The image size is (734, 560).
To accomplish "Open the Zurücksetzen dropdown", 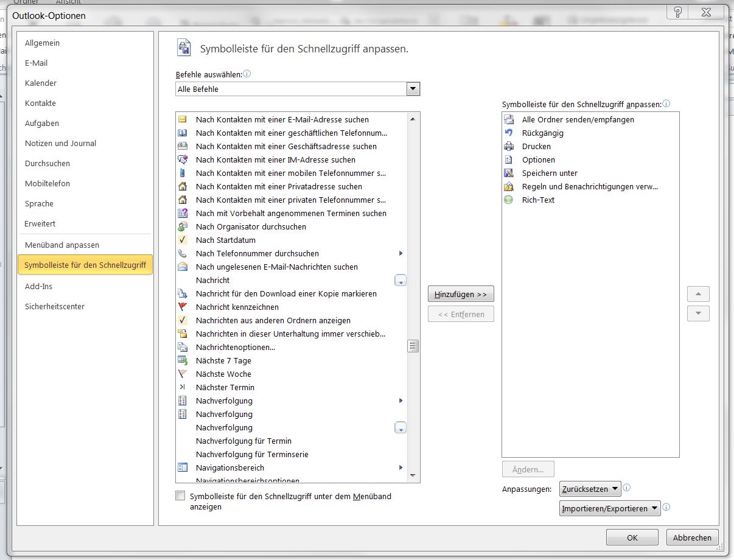I will coord(590,489).
